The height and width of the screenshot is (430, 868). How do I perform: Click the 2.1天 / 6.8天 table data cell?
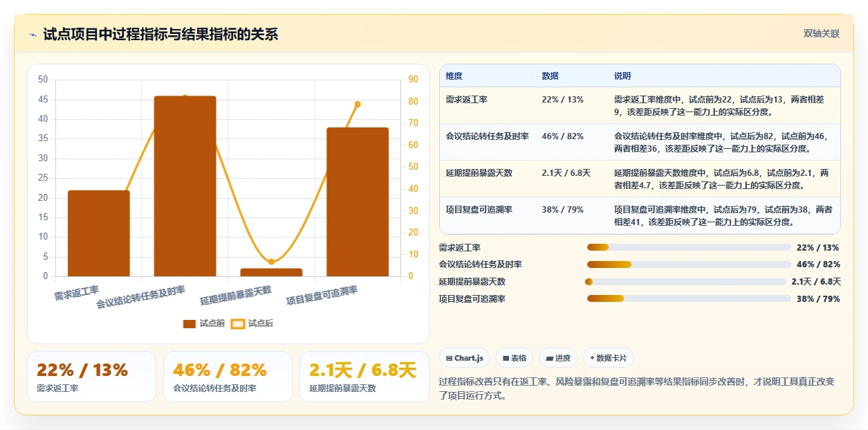[x=566, y=173]
